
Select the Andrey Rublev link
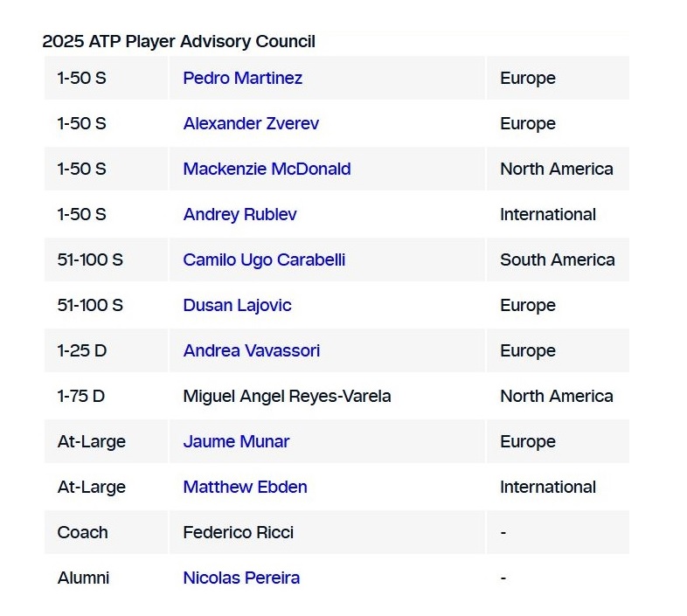pyautogui.click(x=239, y=214)
